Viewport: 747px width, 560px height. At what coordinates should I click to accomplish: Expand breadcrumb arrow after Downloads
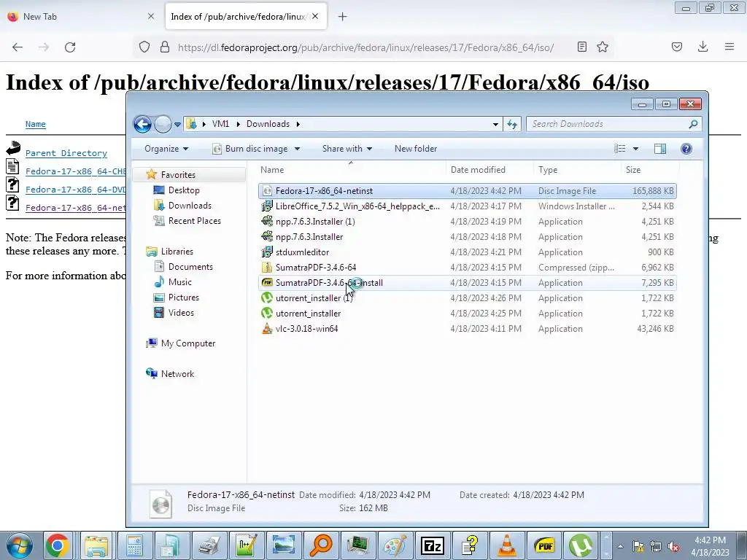pyautogui.click(x=298, y=124)
